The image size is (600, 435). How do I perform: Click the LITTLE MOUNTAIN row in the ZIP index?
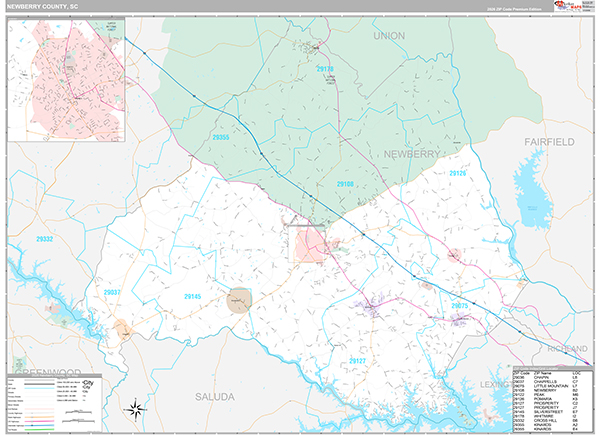[x=546, y=386]
